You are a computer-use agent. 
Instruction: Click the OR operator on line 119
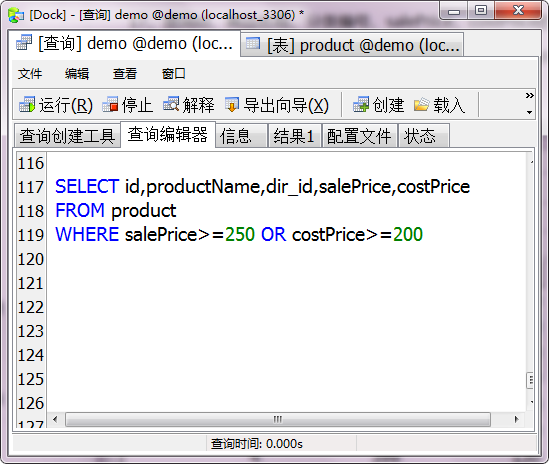[273, 234]
